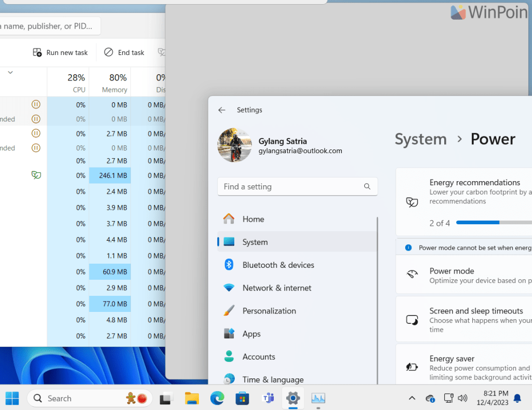Collapse the Name column group in Task Manager
Screen dimensions: 532x410
(x=9, y=72)
